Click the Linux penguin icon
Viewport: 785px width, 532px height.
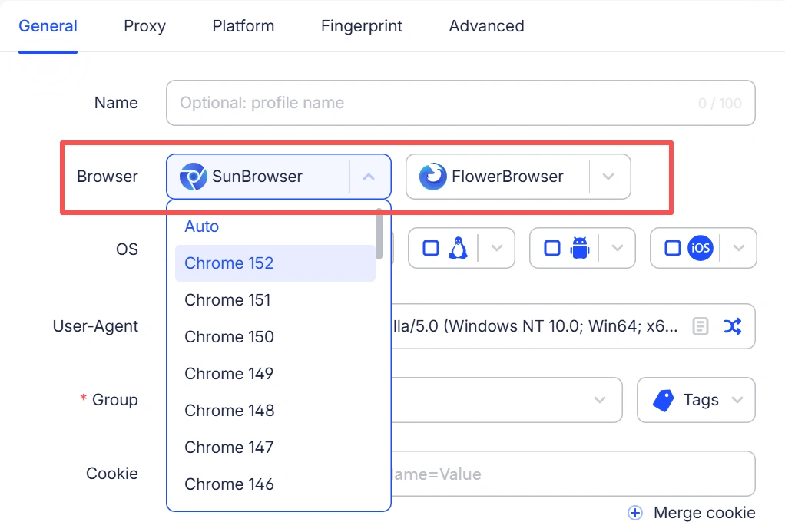point(458,248)
